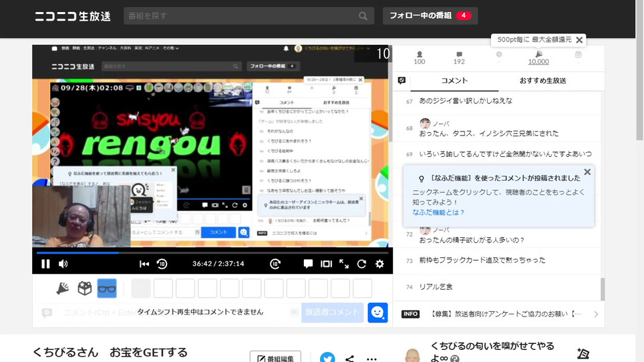This screenshot has width=644, height=362.
Task: Click the edit icon beside channel name
Action: pyautogui.click(x=583, y=353)
